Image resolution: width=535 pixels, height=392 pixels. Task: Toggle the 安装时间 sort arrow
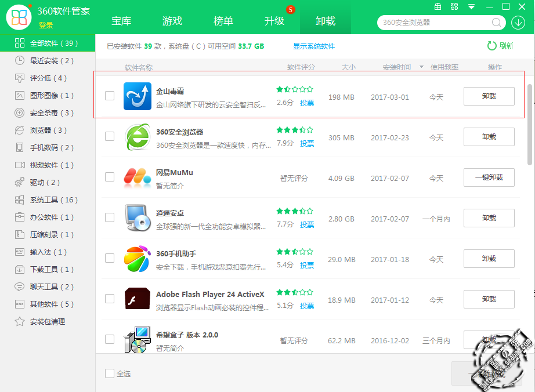click(421, 67)
